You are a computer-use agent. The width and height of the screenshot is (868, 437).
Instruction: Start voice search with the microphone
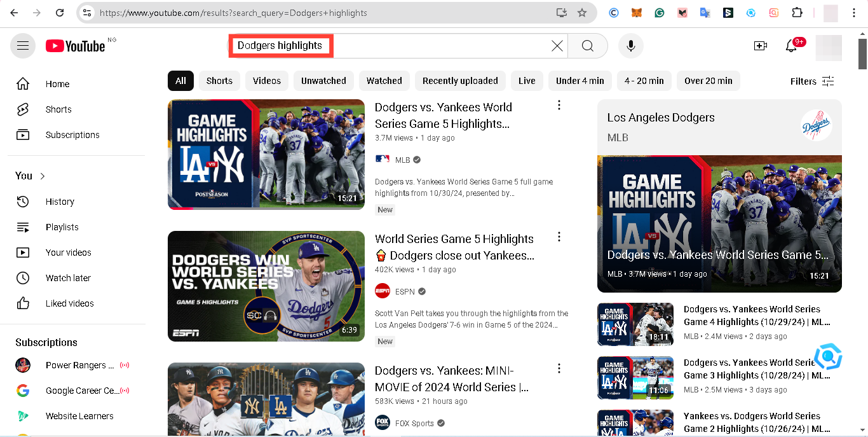click(x=631, y=46)
